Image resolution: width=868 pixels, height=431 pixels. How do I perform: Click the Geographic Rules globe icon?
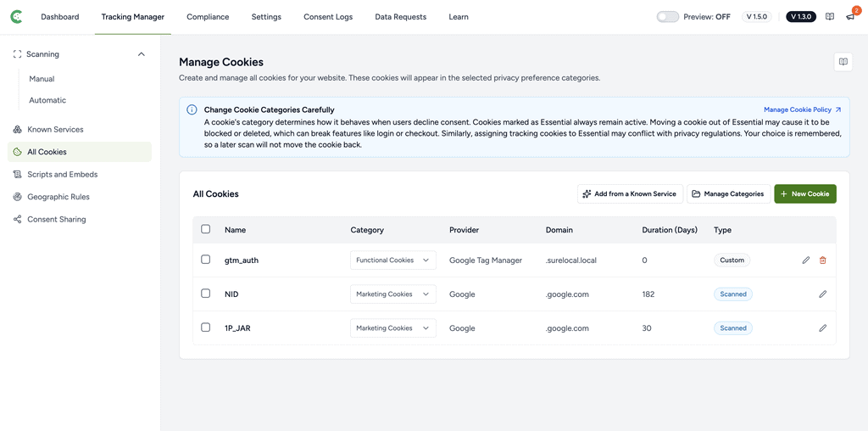[x=17, y=197]
